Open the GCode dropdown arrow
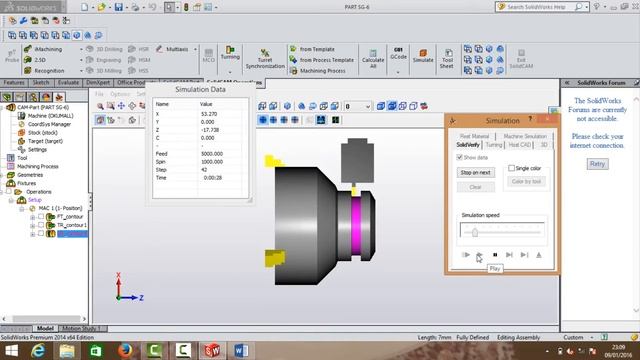This screenshot has height=360, width=640. (398, 72)
